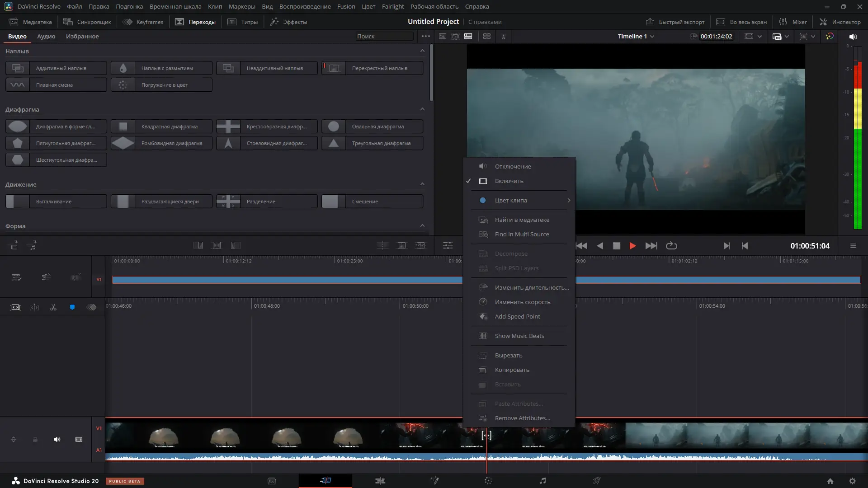Choose Изменить скорость from the context menu
Screen dimensions: 868x488
523,302
